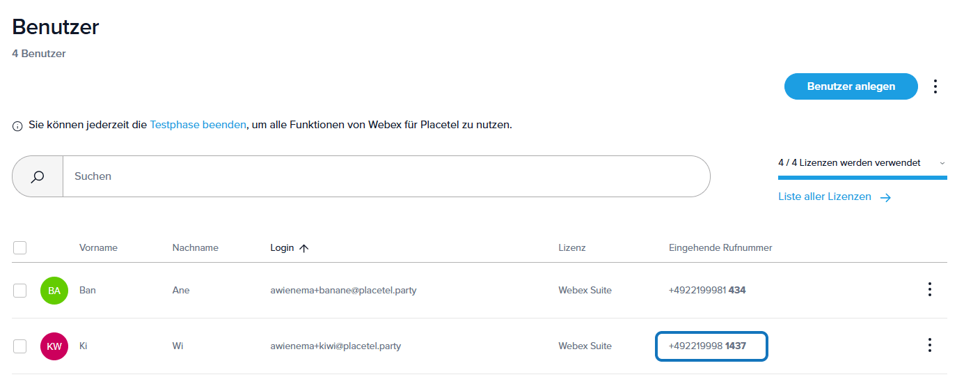The width and height of the screenshot is (980, 384).
Task: Click the magnifying glass search icon
Action: click(x=38, y=176)
